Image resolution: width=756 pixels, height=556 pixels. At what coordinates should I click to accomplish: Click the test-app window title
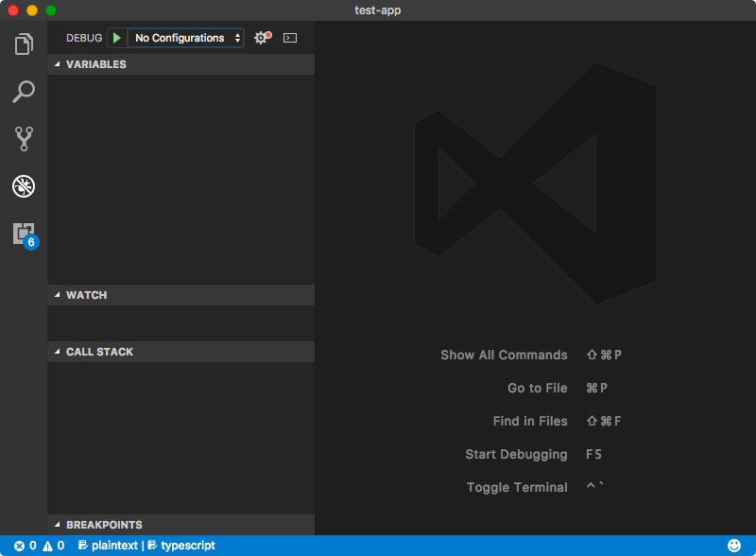[377, 10]
